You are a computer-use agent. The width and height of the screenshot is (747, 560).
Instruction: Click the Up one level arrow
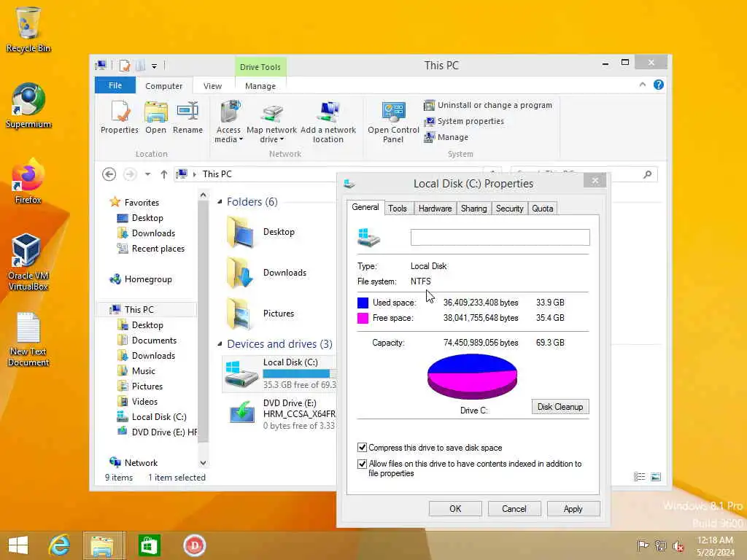pyautogui.click(x=164, y=174)
